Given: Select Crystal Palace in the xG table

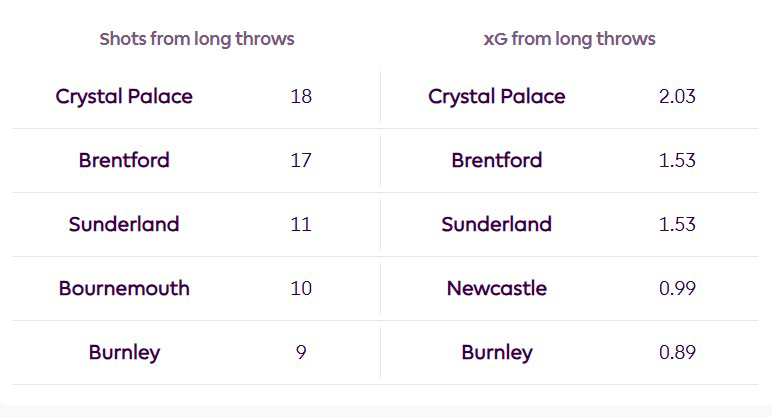Looking at the screenshot, I should coord(497,97).
